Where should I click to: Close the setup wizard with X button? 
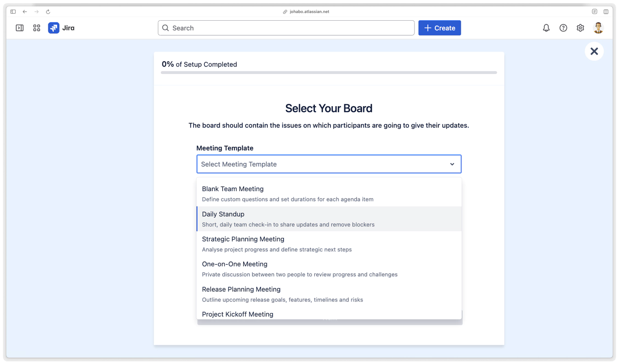coord(594,51)
